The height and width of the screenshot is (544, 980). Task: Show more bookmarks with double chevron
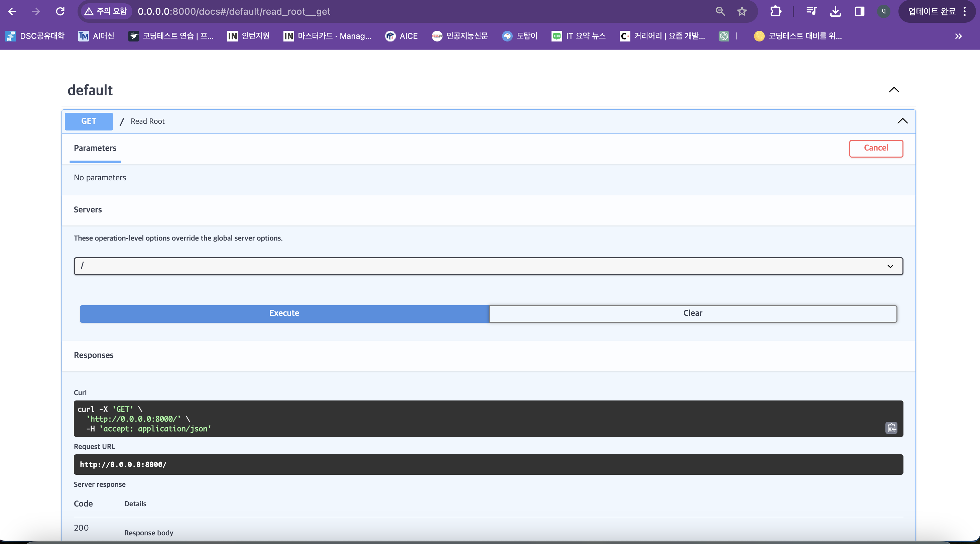pyautogui.click(x=958, y=36)
